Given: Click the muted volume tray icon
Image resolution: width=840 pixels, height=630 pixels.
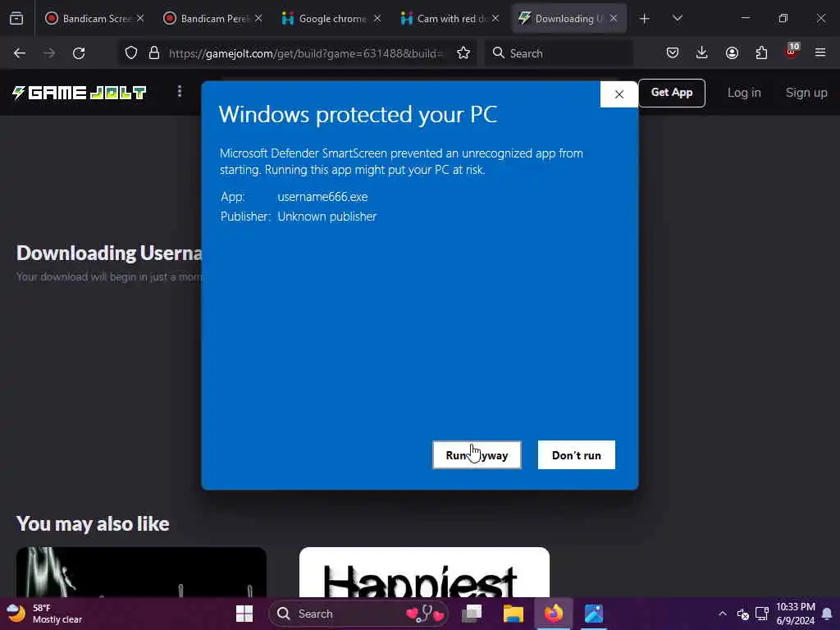Looking at the screenshot, I should point(742,614).
